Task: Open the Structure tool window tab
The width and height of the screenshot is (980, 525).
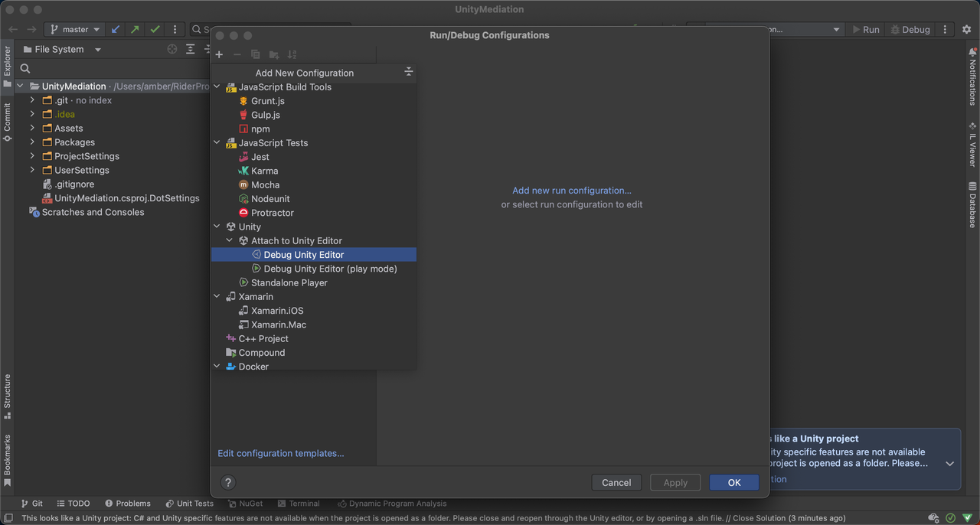Action: (7, 396)
